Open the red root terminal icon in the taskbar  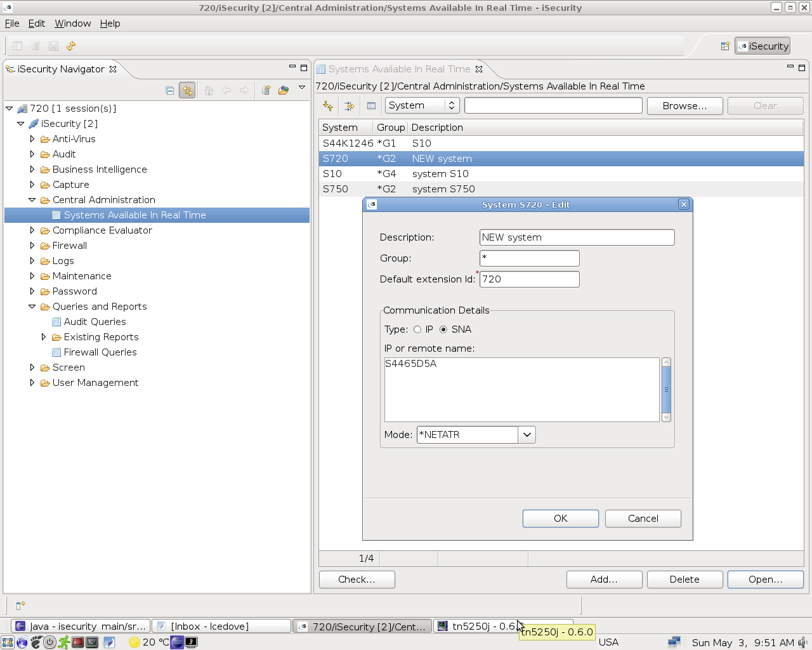click(x=78, y=642)
